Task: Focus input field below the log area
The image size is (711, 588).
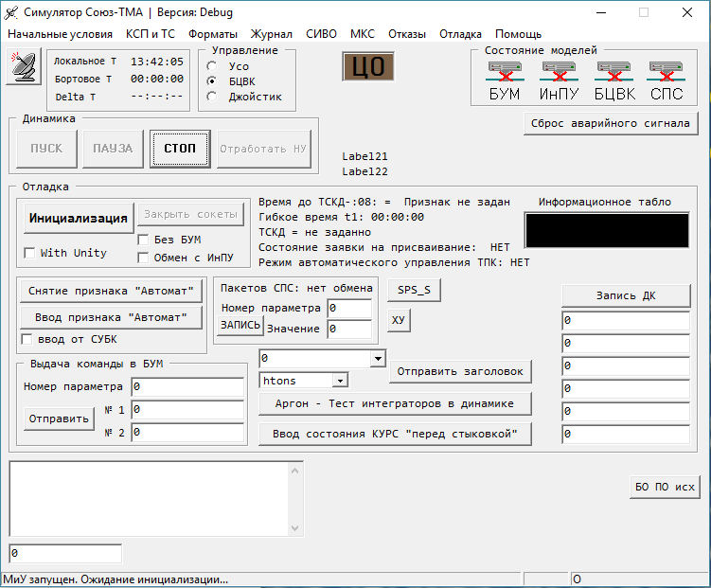Action: (65, 553)
